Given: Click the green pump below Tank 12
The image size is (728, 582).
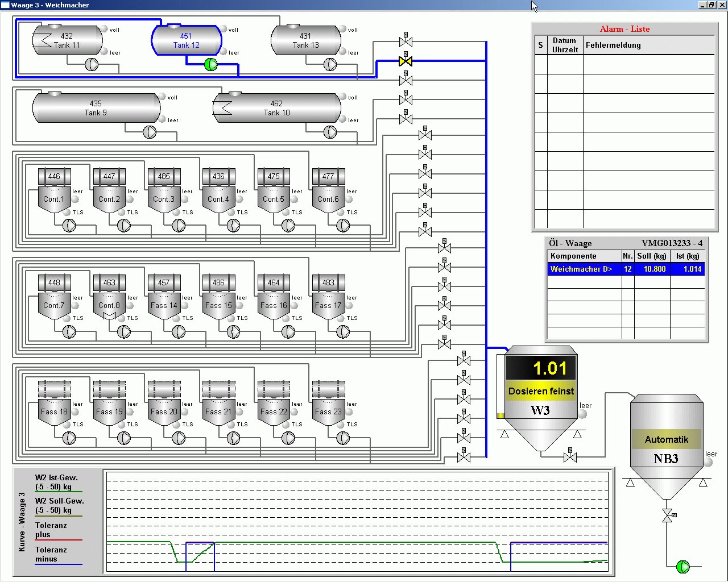Looking at the screenshot, I should click(x=211, y=64).
